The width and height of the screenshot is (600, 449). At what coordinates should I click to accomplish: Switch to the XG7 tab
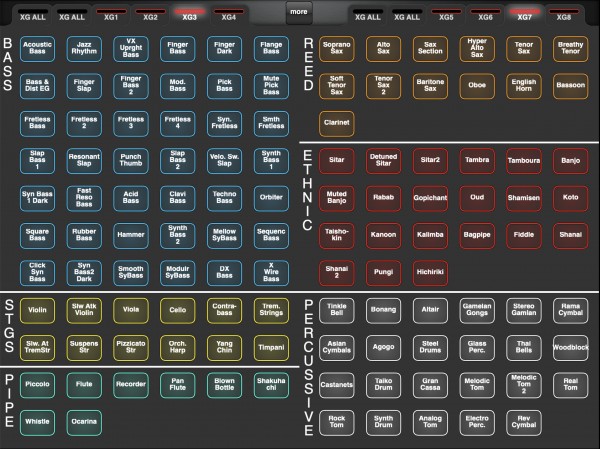(524, 15)
